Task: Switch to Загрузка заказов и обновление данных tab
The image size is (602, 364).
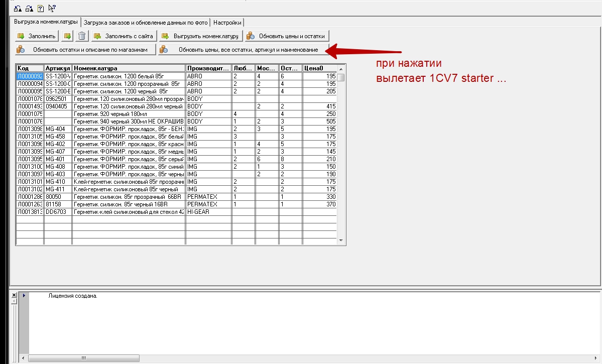Action: pyautogui.click(x=146, y=23)
